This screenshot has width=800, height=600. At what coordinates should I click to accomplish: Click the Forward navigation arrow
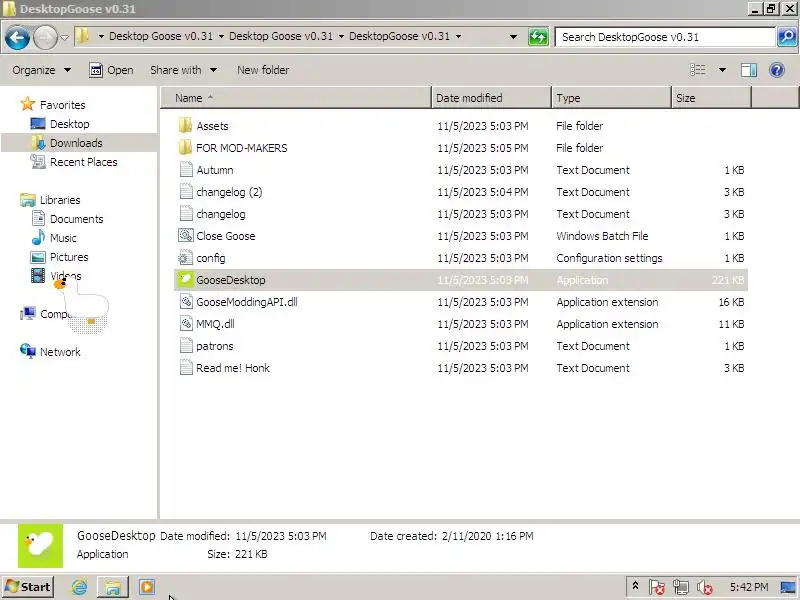point(45,37)
